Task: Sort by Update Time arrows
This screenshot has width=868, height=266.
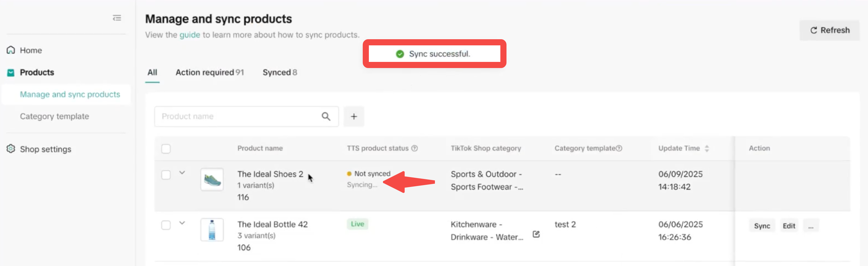Action: [x=707, y=148]
